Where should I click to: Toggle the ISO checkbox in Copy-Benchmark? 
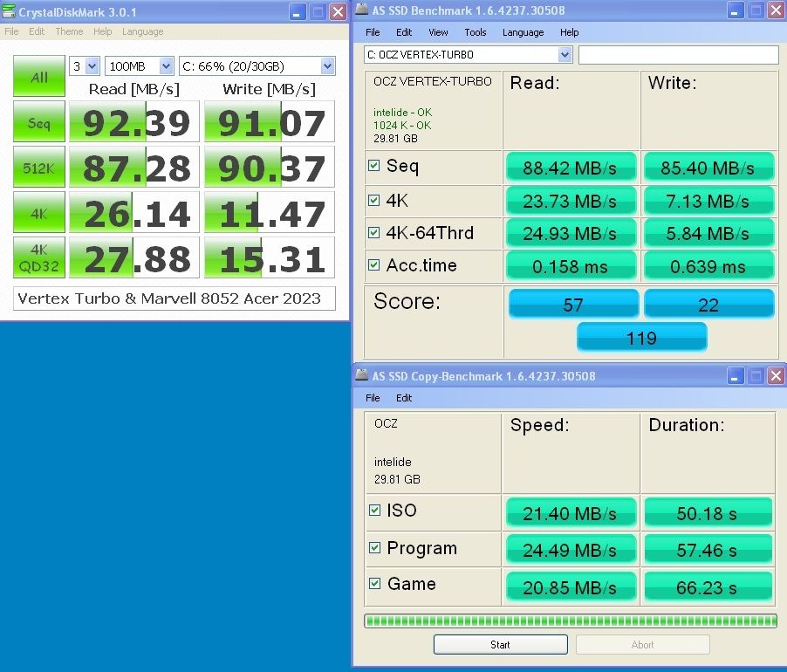click(374, 511)
